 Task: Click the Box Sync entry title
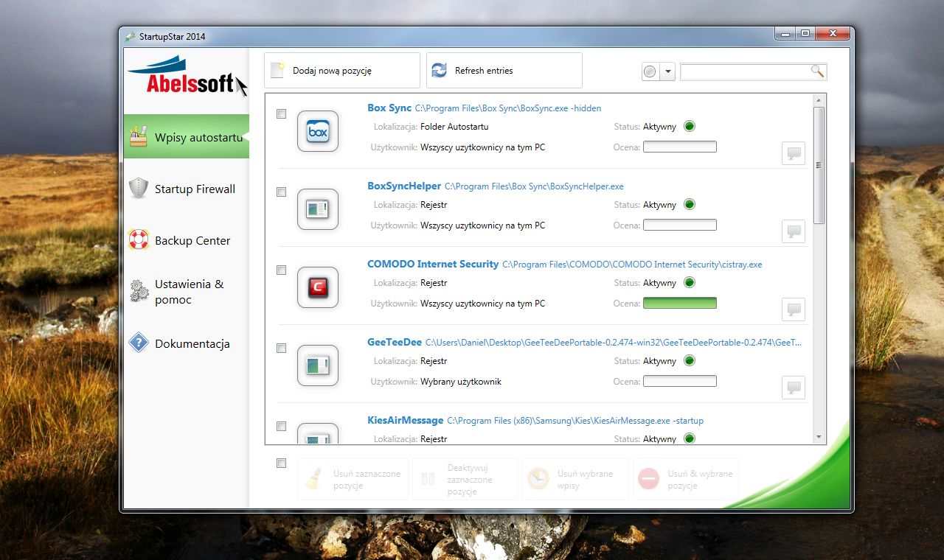pos(389,108)
